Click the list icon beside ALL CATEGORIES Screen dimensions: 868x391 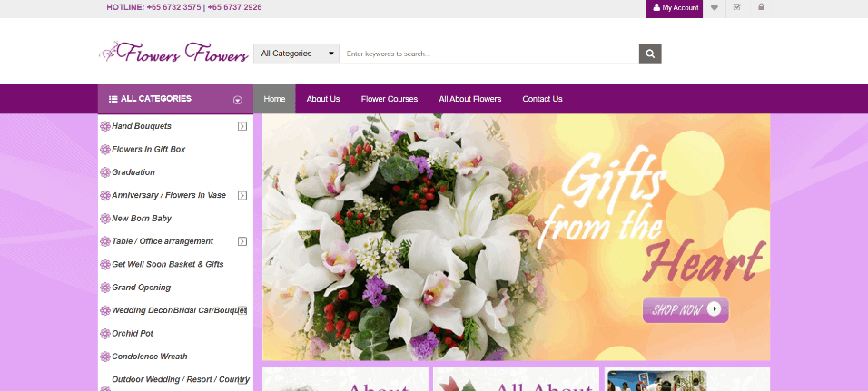point(113,99)
